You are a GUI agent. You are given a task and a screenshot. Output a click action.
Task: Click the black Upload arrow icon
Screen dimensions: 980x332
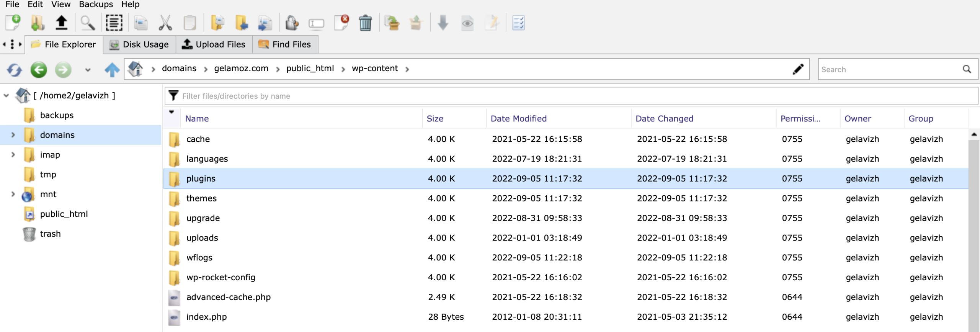61,23
